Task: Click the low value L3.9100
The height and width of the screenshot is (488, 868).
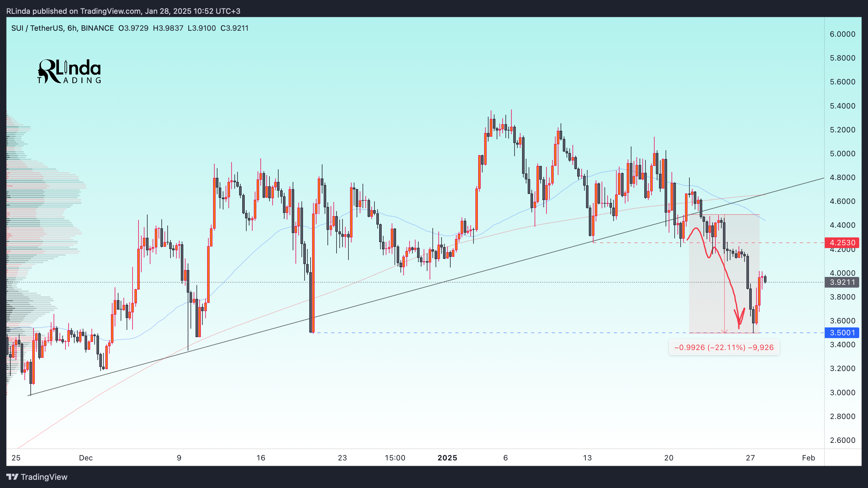Action: (201, 28)
